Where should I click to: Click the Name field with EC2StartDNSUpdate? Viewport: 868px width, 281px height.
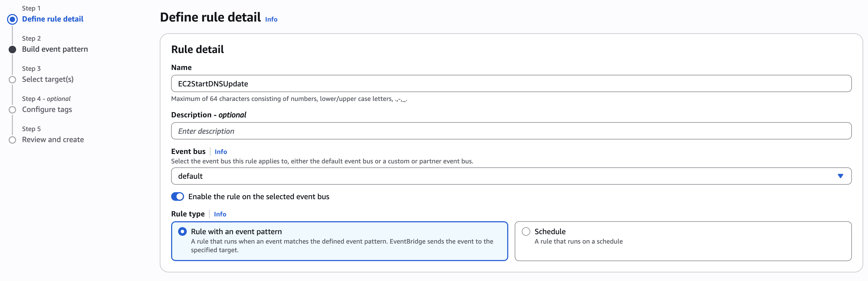pos(511,83)
